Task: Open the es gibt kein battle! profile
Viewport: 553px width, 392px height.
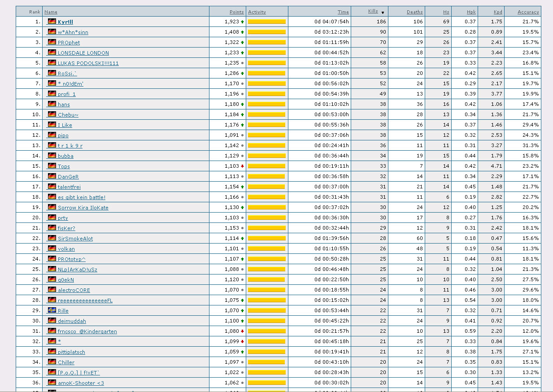Action: tap(81, 197)
